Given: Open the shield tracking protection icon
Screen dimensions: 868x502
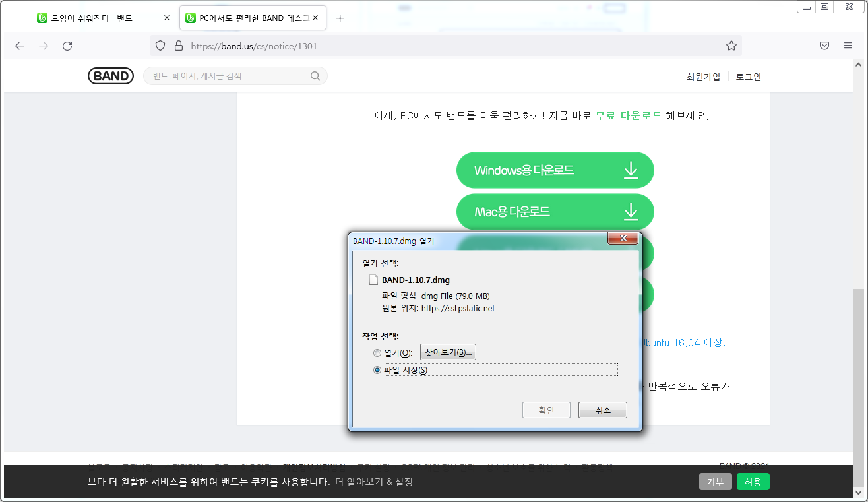Looking at the screenshot, I should pyautogui.click(x=160, y=46).
